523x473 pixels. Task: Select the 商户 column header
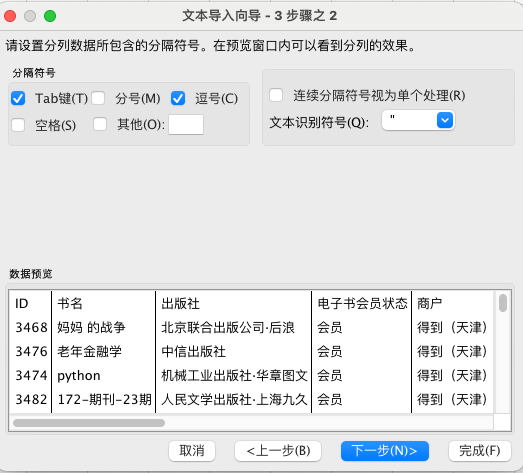pos(429,304)
